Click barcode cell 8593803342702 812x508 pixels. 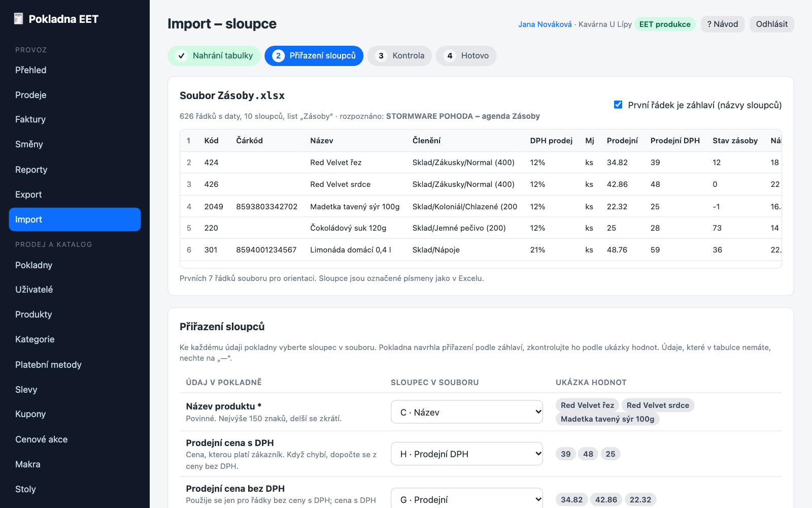[x=267, y=207]
